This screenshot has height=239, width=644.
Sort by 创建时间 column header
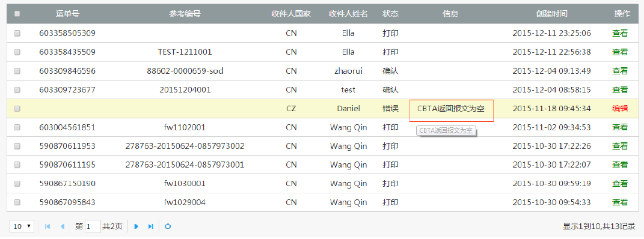point(551,14)
